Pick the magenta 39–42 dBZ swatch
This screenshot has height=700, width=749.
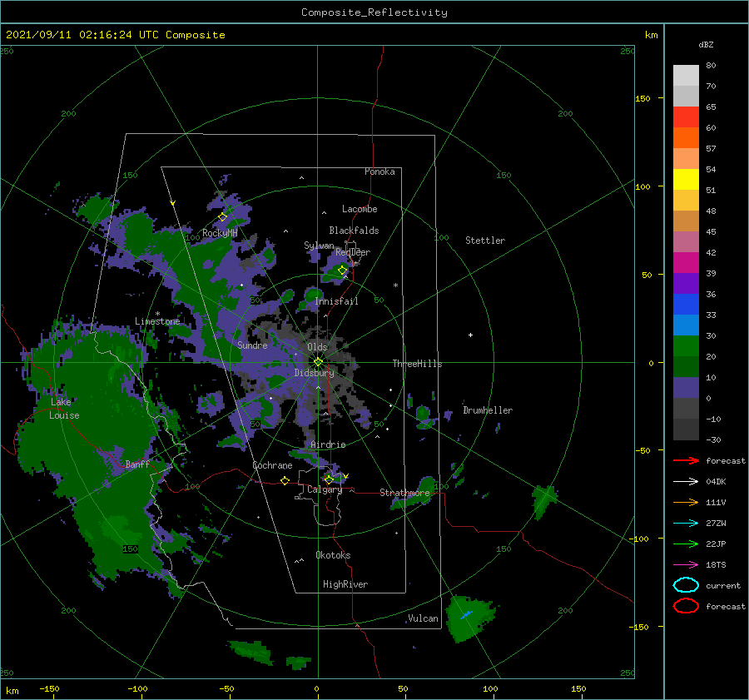coord(686,263)
